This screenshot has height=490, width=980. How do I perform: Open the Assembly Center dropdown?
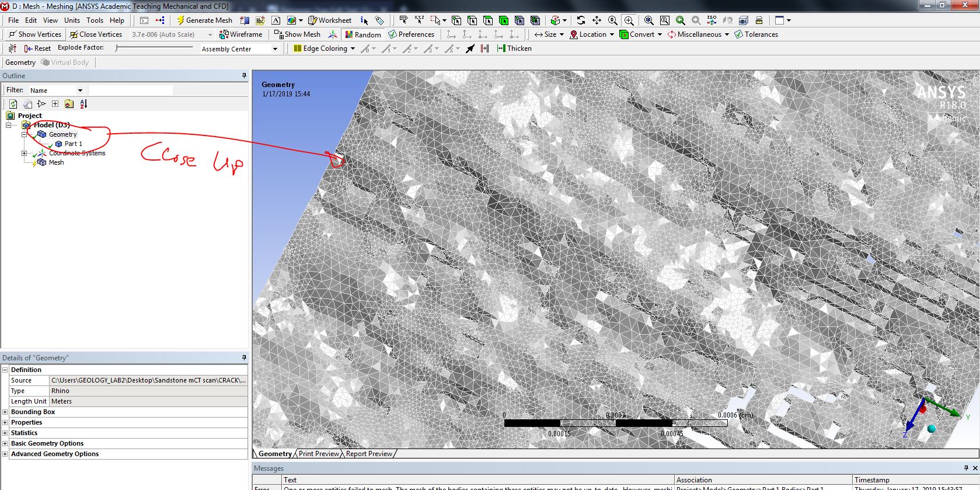tap(275, 49)
